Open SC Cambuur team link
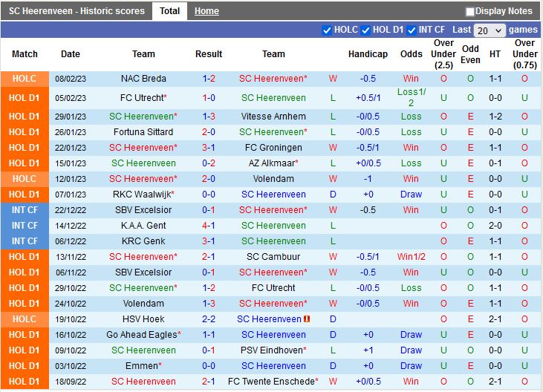 tap(273, 257)
